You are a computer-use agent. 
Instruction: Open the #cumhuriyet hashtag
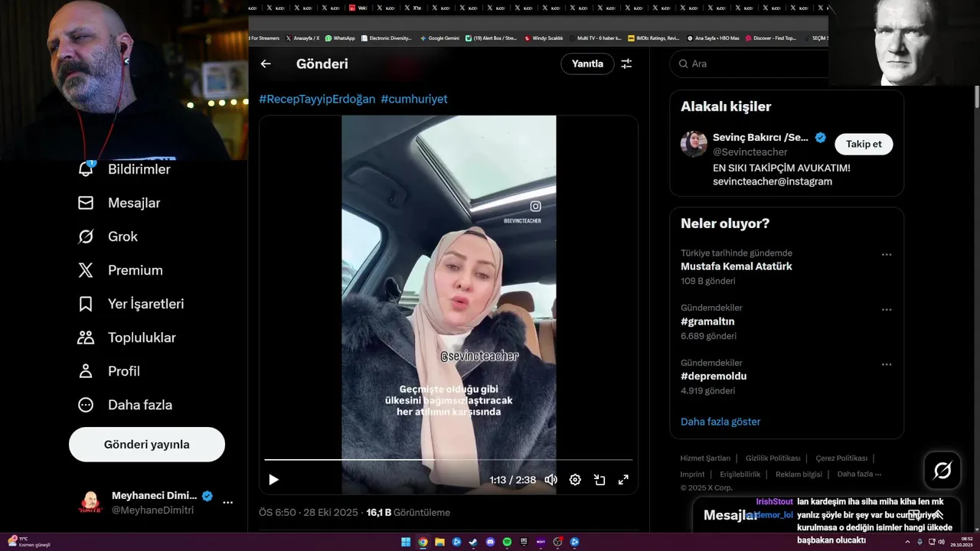414,99
